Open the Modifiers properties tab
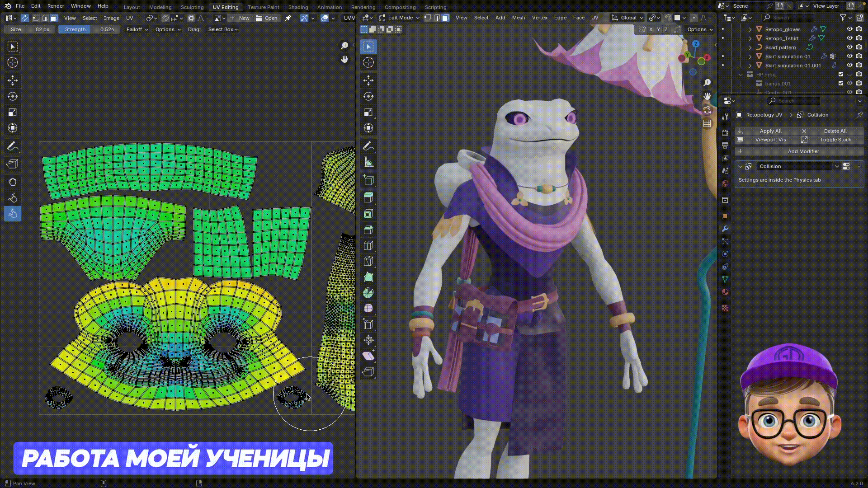The width and height of the screenshot is (868, 488). pyautogui.click(x=725, y=229)
